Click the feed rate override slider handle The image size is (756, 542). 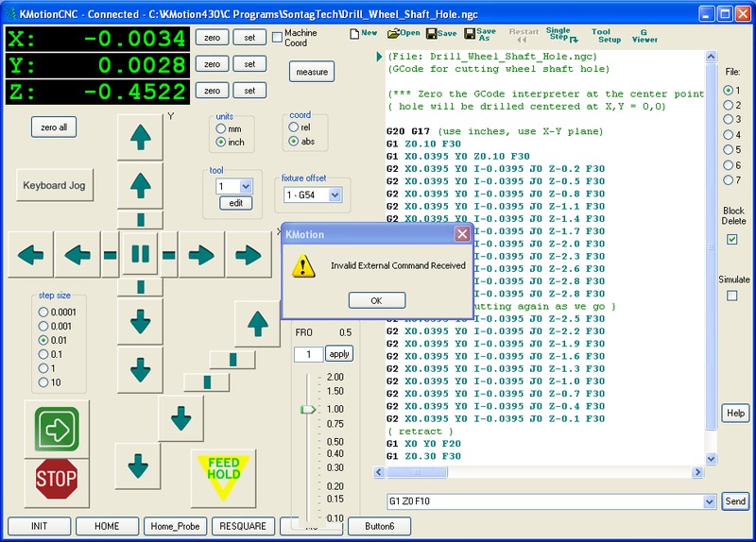tap(307, 409)
